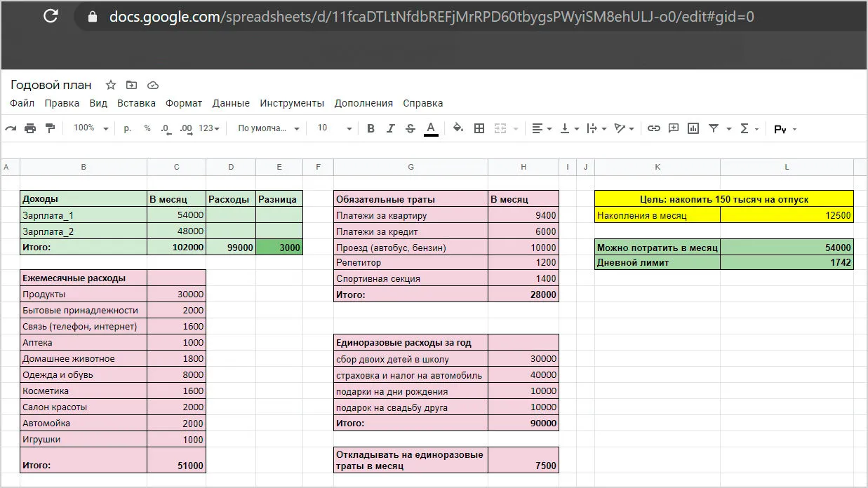This screenshot has height=488, width=868.
Task: Select the Домашнее животное cell
Action: (84, 359)
